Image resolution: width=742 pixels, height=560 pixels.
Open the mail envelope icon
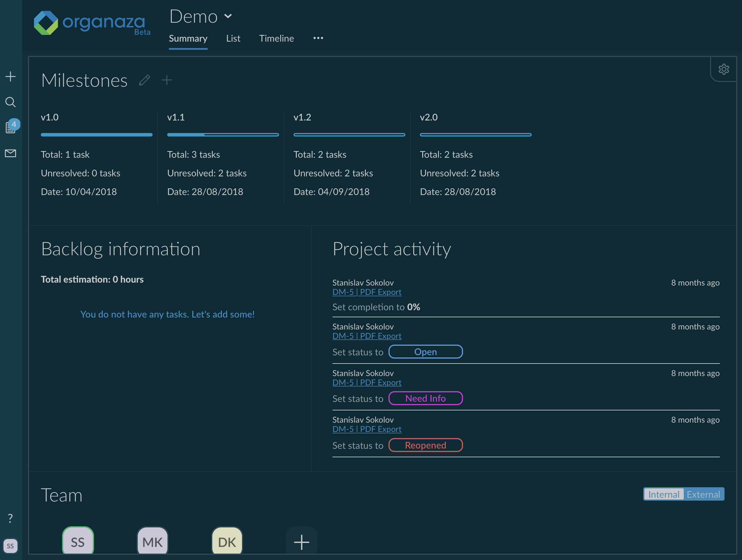[10, 153]
